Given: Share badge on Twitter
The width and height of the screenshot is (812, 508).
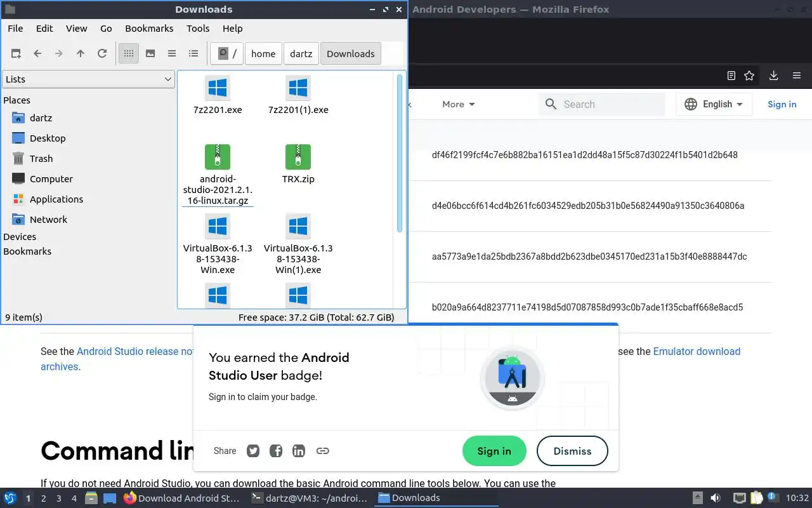Looking at the screenshot, I should pyautogui.click(x=253, y=451).
